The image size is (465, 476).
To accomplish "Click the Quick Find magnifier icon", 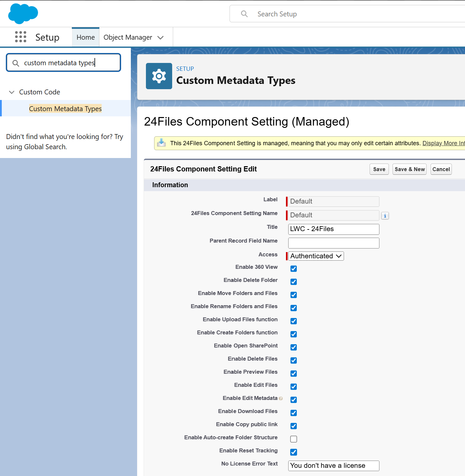I will [16, 63].
